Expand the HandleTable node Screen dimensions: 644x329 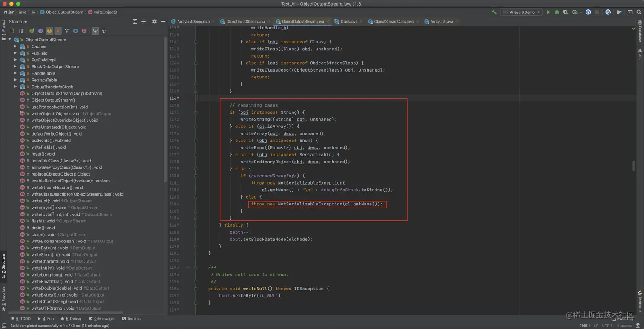[16, 73]
